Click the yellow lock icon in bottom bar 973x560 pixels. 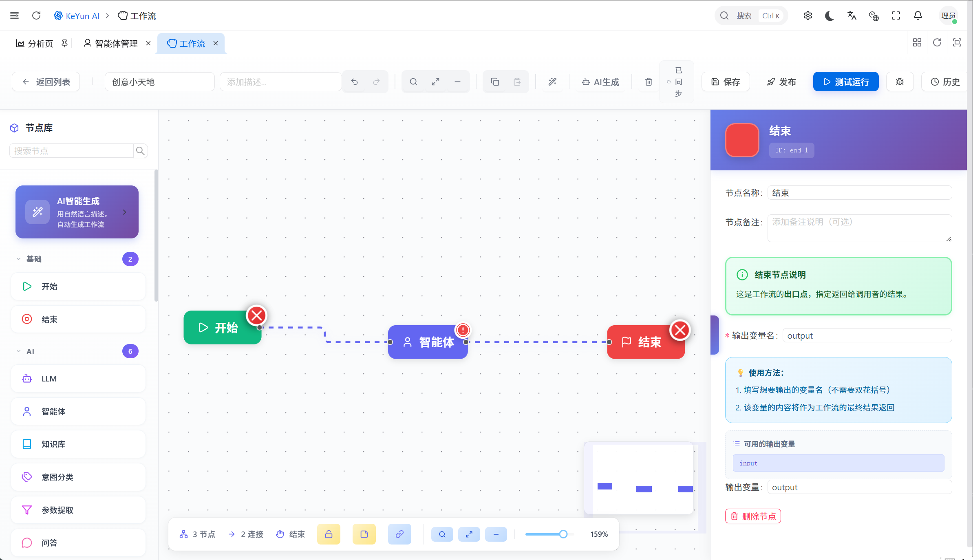coord(329,534)
